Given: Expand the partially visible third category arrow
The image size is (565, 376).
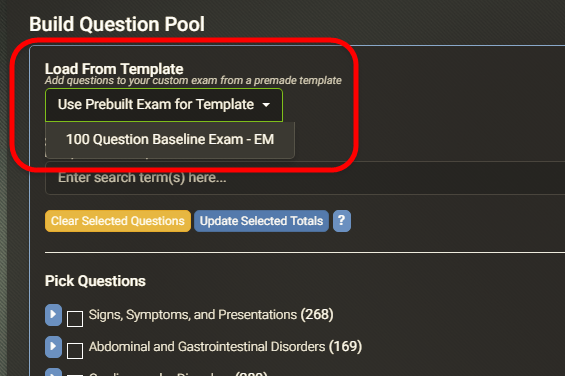Looking at the screenshot, I should click(53, 372).
